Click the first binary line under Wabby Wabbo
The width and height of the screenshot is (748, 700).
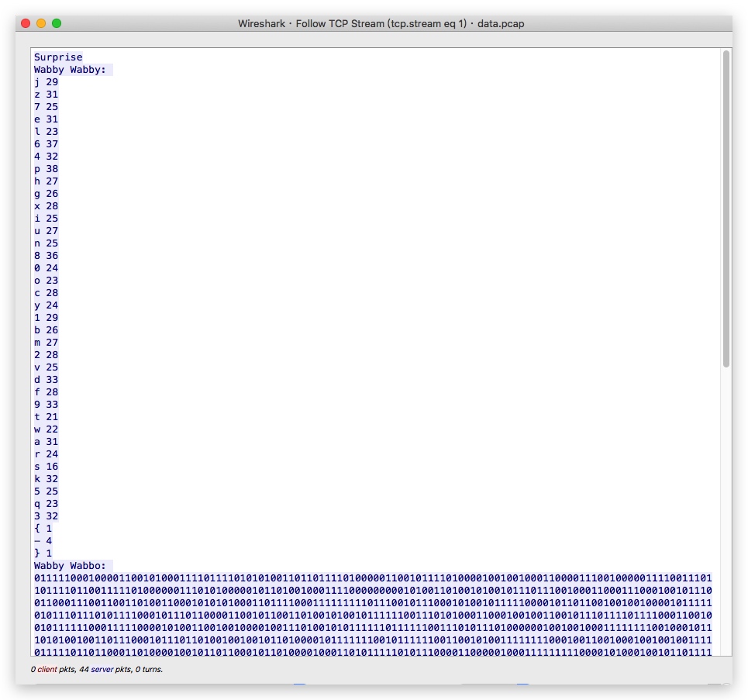(x=373, y=578)
